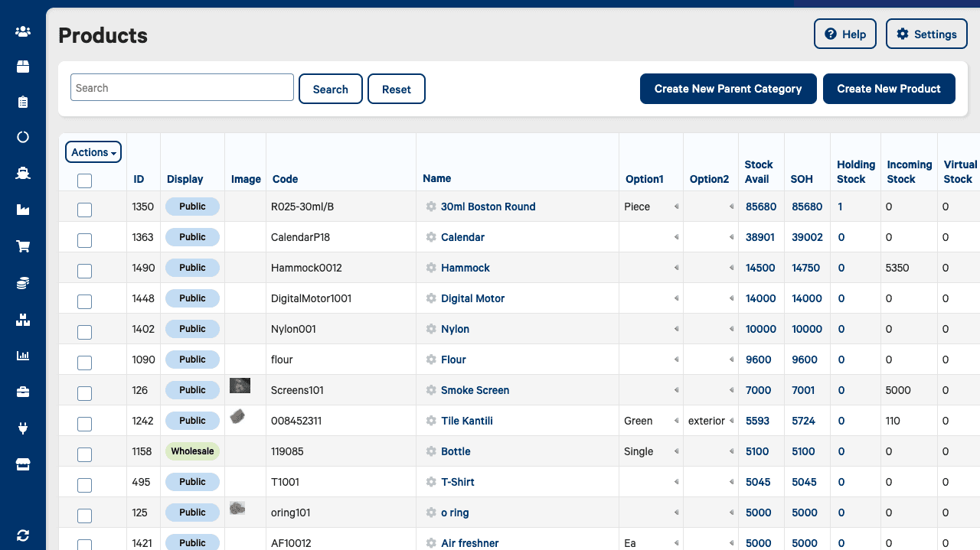Tick the checkbox for the Calendar row
This screenshot has width=980, height=550.
click(x=85, y=240)
